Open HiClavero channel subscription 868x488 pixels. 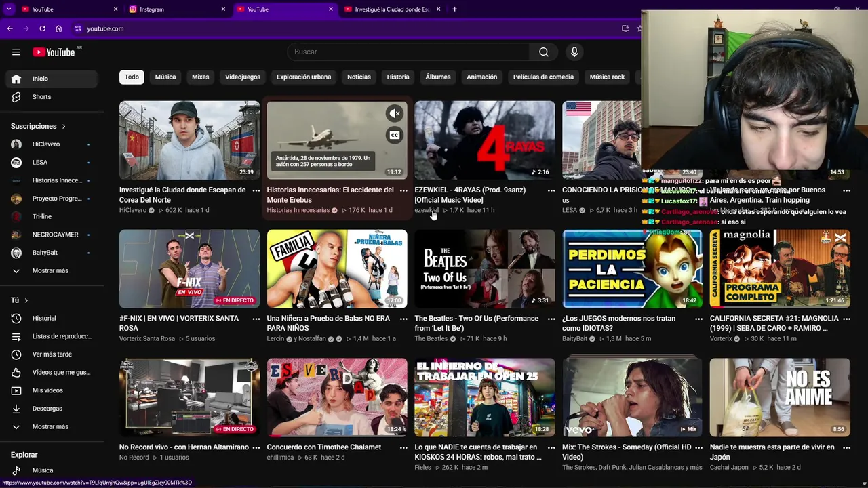coord(52,144)
